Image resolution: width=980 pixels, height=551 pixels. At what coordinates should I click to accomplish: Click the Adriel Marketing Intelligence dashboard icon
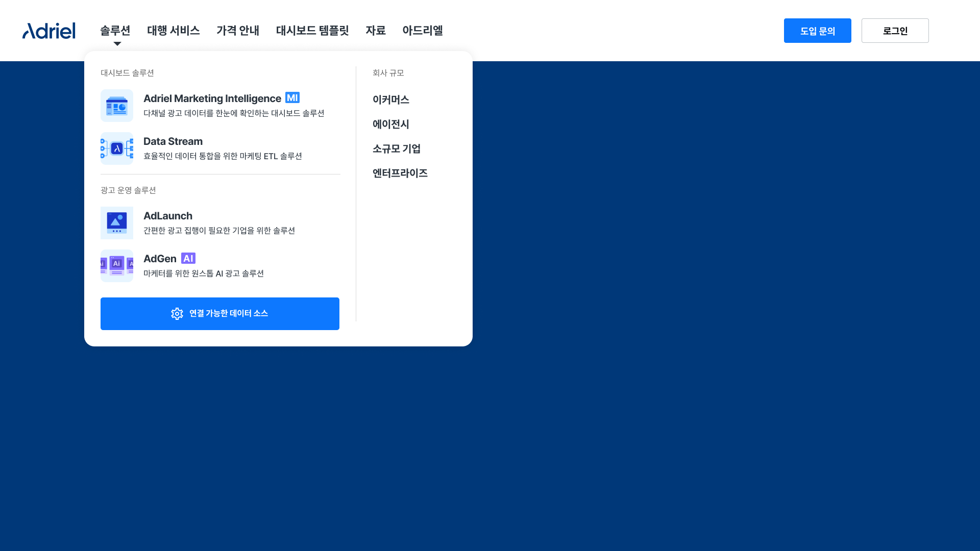(117, 106)
